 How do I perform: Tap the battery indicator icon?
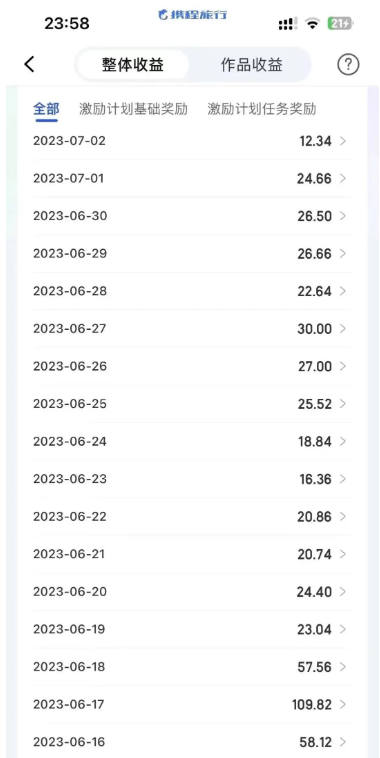(341, 23)
